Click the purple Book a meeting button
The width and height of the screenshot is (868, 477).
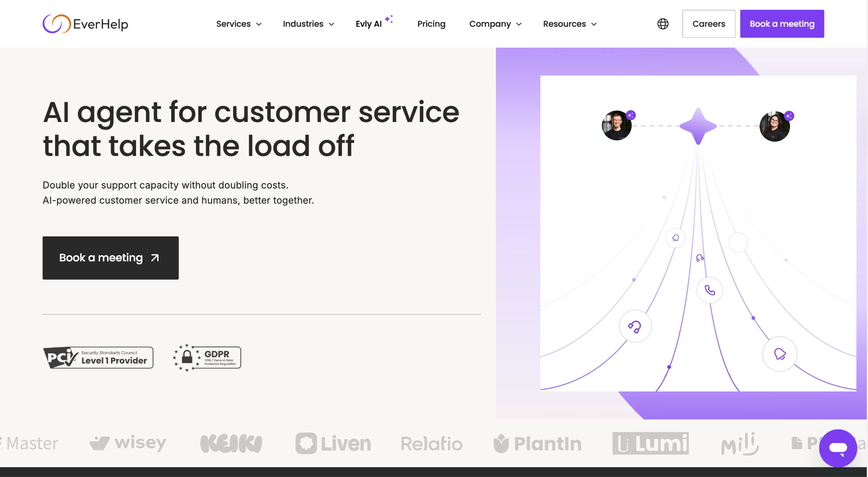point(782,24)
